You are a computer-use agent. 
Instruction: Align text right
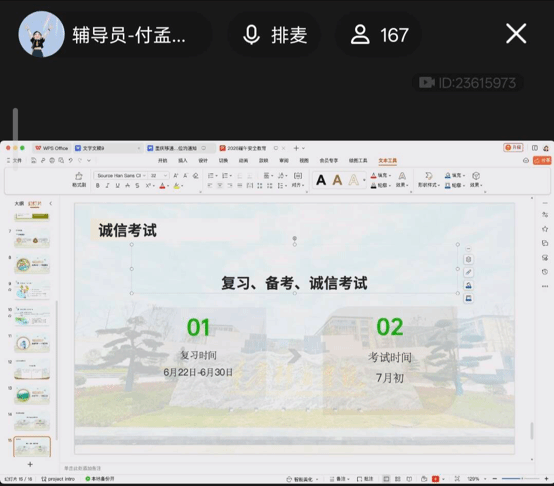click(230, 185)
